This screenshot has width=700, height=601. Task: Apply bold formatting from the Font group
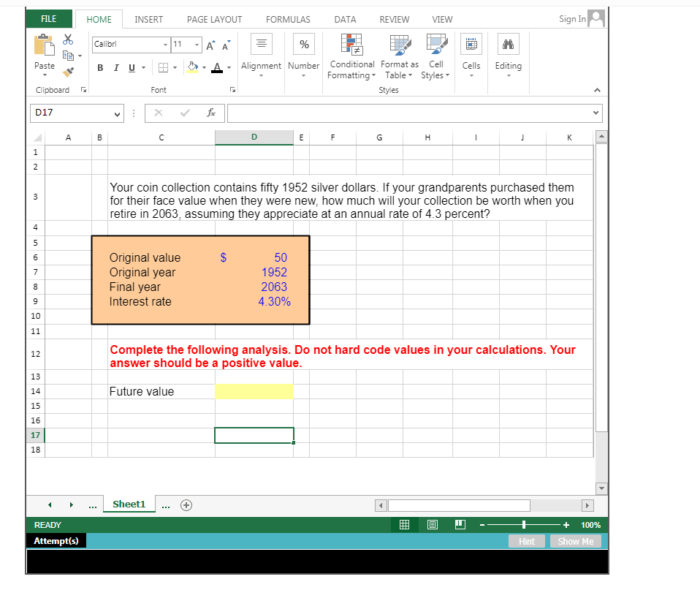click(100, 67)
